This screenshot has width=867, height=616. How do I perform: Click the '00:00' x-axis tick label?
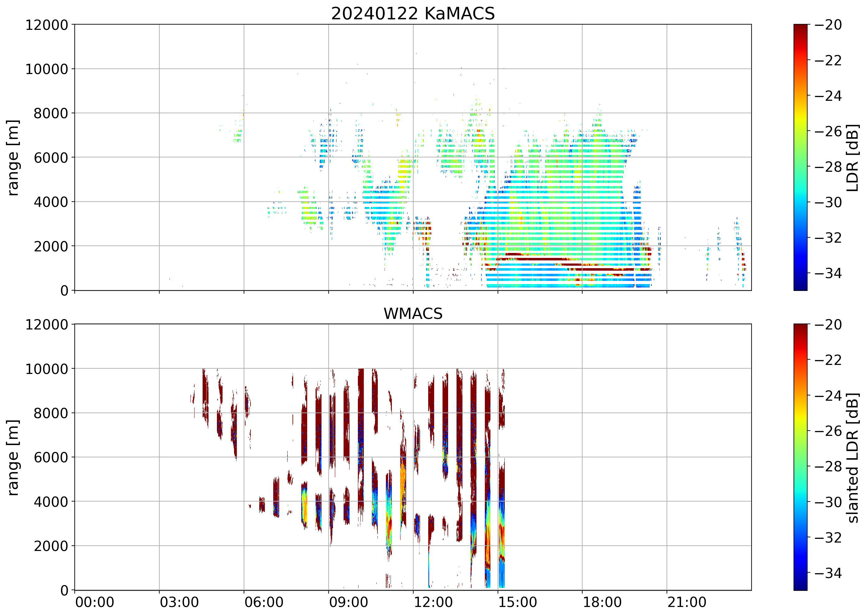(95, 602)
